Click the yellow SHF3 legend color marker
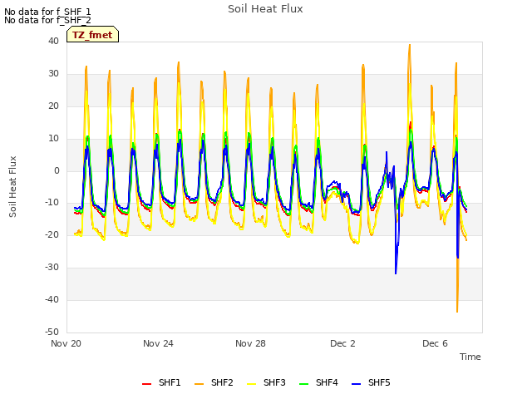Screen dimensions: 532x399 point(251,384)
